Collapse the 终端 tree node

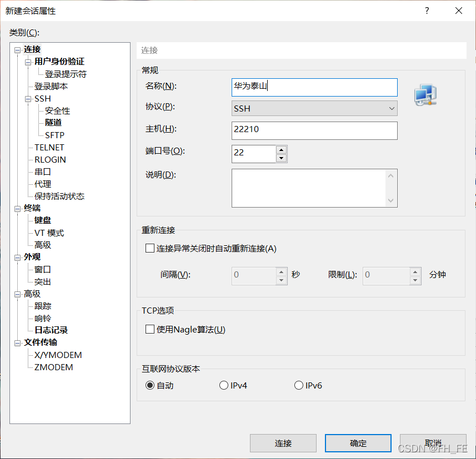tap(18, 209)
